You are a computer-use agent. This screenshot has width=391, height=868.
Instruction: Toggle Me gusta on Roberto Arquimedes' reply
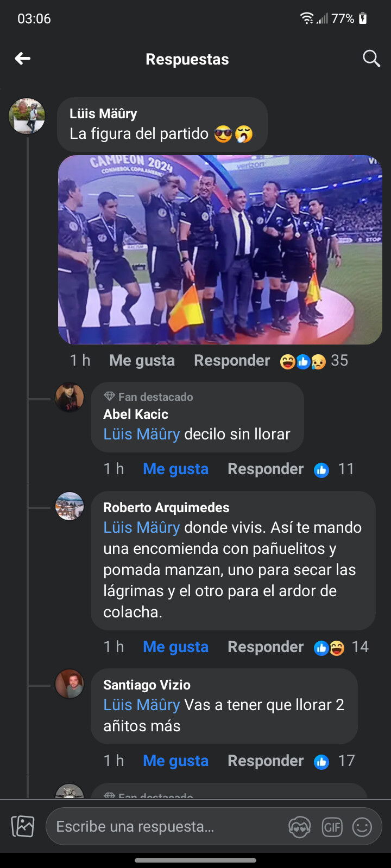click(x=175, y=647)
